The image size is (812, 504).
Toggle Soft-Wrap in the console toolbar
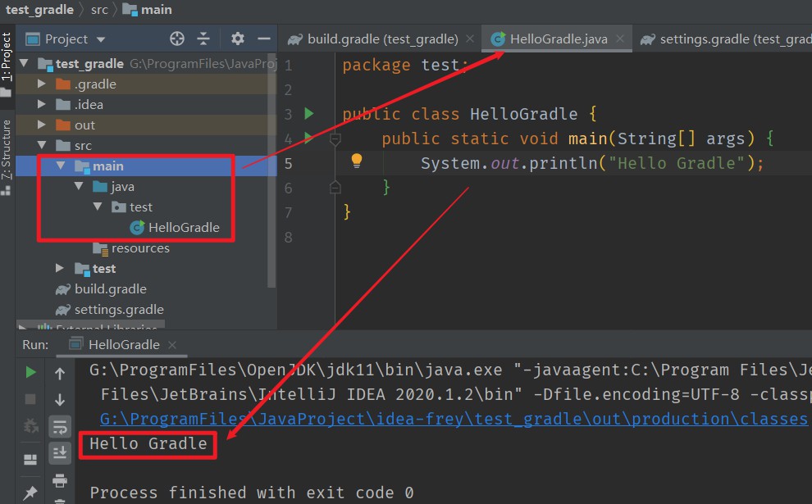59,425
